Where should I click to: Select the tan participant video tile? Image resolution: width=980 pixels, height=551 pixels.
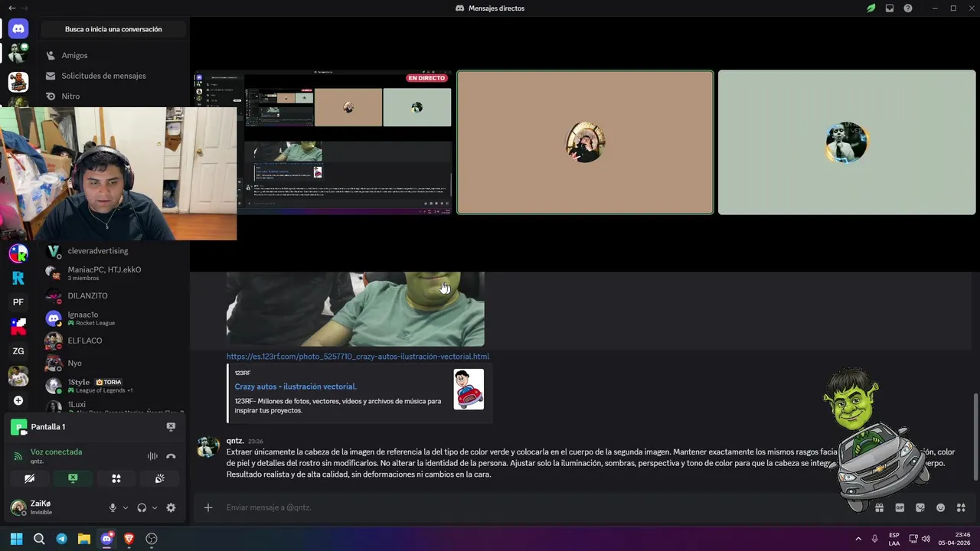tap(585, 142)
